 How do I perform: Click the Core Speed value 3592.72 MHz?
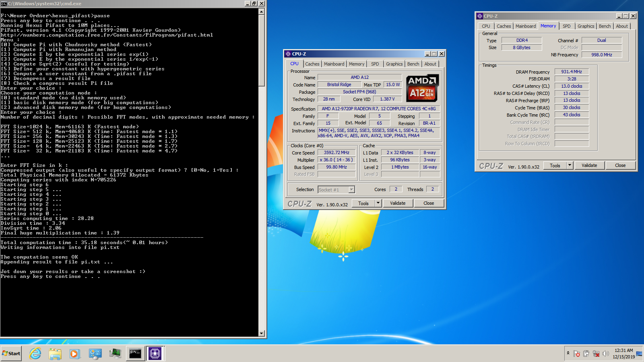click(x=336, y=152)
